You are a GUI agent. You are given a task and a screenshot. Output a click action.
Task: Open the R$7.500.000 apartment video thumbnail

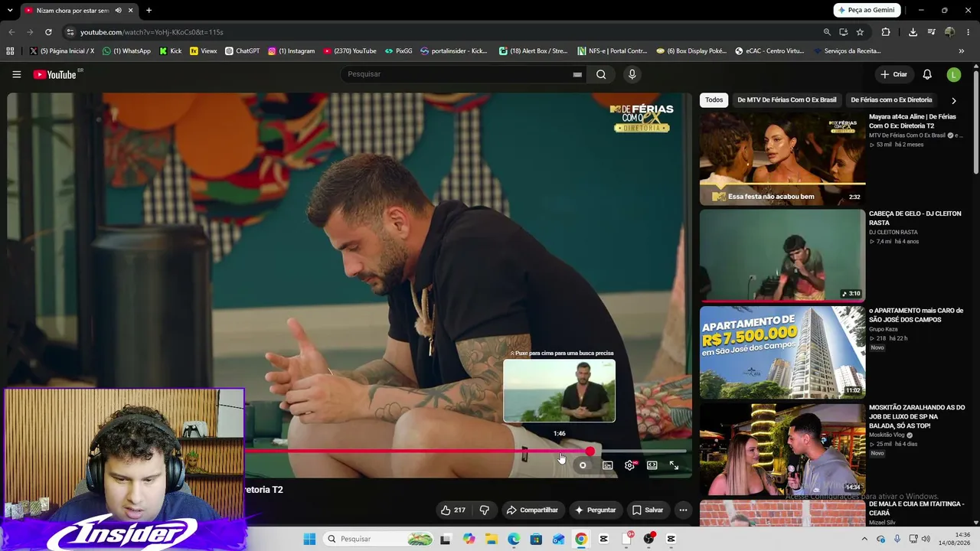click(x=782, y=353)
